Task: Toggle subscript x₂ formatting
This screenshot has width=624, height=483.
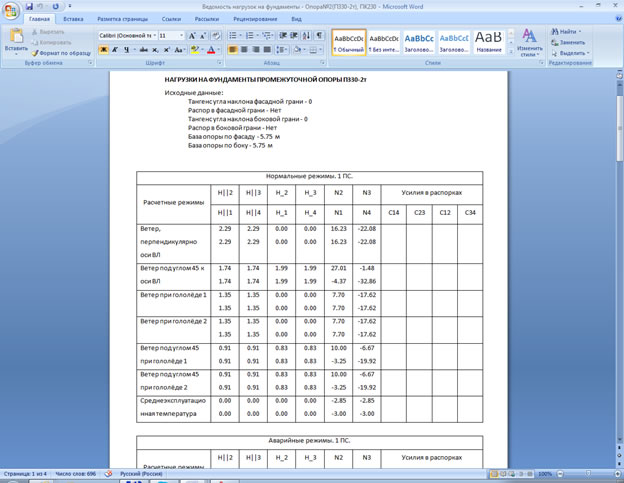Action: 156,50
